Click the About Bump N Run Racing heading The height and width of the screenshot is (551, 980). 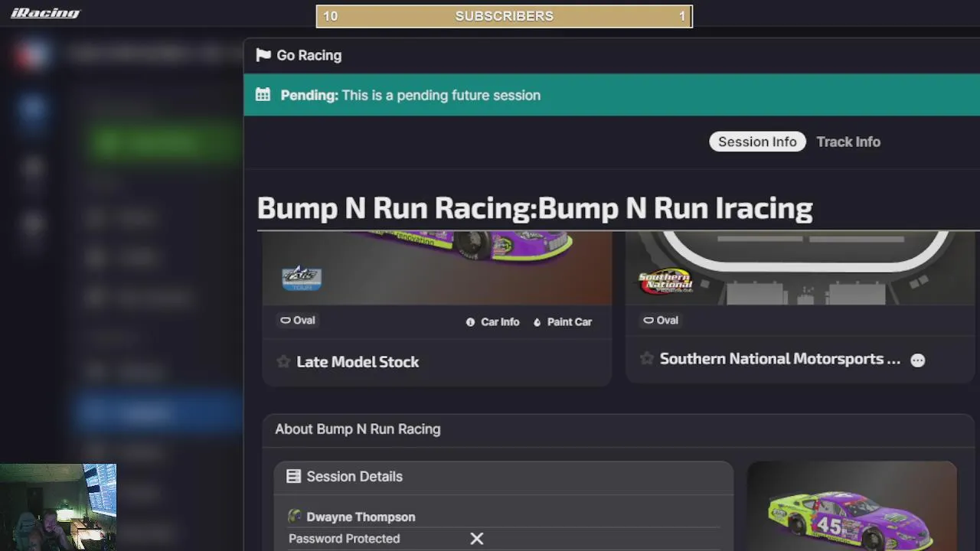tap(358, 429)
